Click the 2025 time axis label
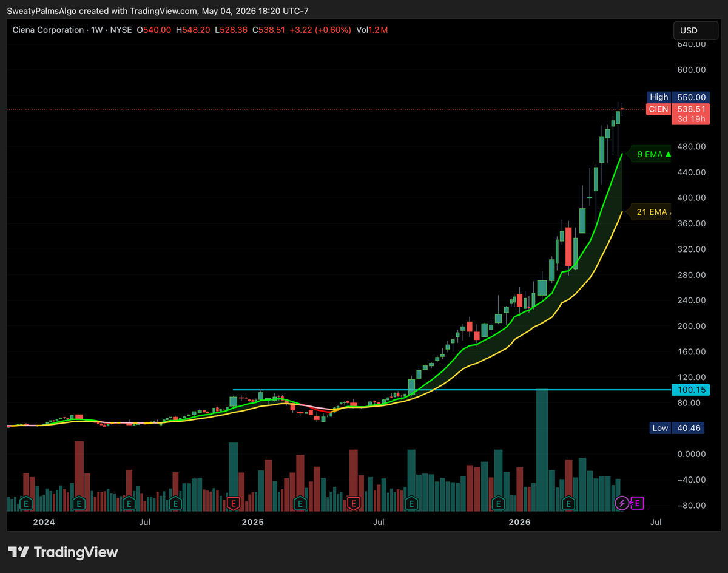Image resolution: width=728 pixels, height=573 pixels. [x=252, y=522]
